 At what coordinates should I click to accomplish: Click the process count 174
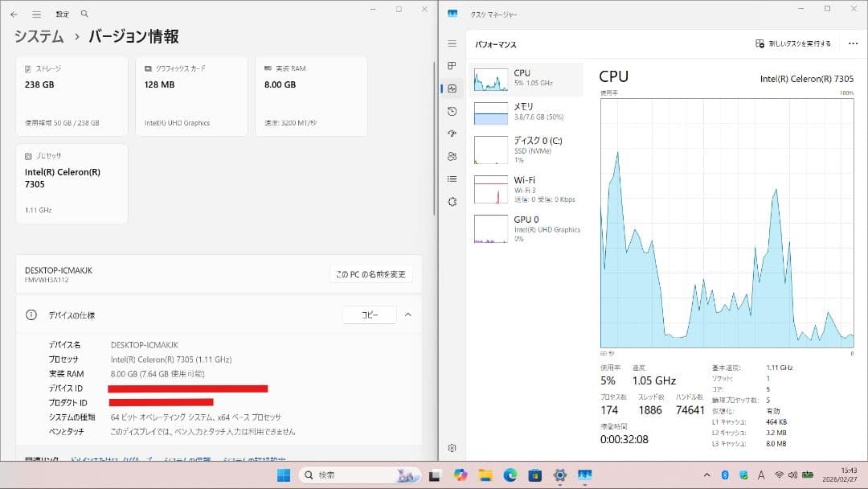[609, 410]
